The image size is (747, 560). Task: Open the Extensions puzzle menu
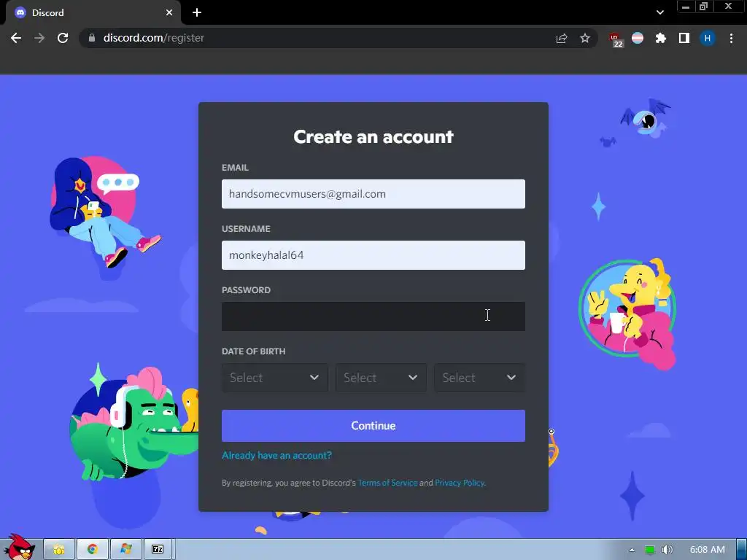coord(661,38)
